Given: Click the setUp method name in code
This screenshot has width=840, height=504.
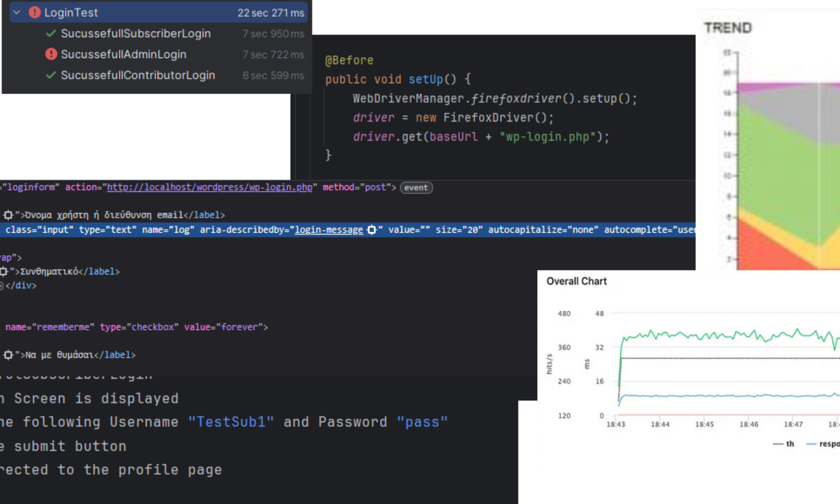Looking at the screenshot, I should click(426, 79).
